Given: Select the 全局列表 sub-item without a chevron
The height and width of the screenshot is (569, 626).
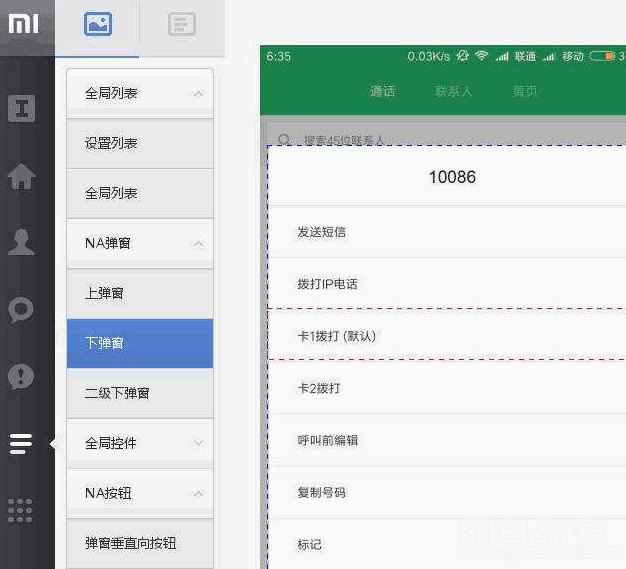Looking at the screenshot, I should (x=140, y=193).
